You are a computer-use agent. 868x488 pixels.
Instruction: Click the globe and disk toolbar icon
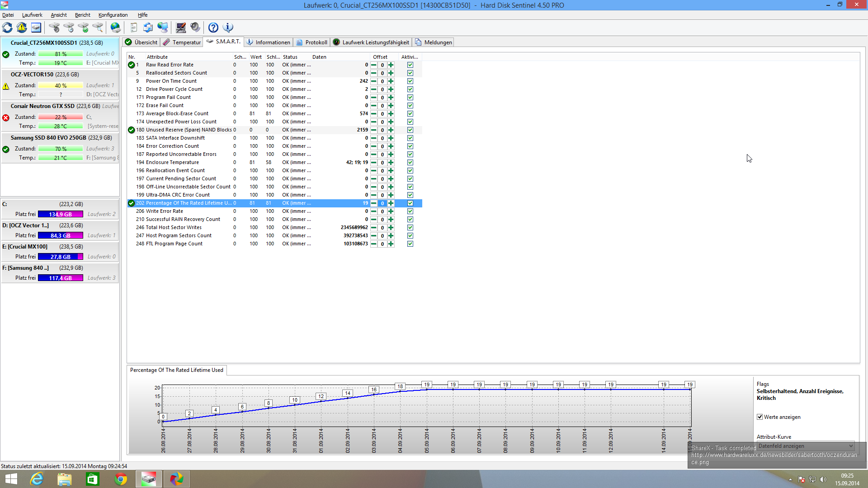[x=116, y=28]
